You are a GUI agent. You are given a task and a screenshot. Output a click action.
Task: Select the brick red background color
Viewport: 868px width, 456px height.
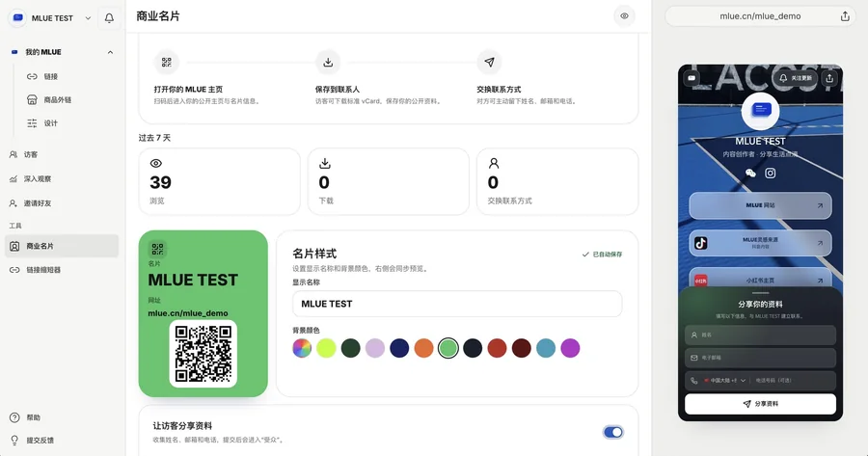tap(497, 348)
